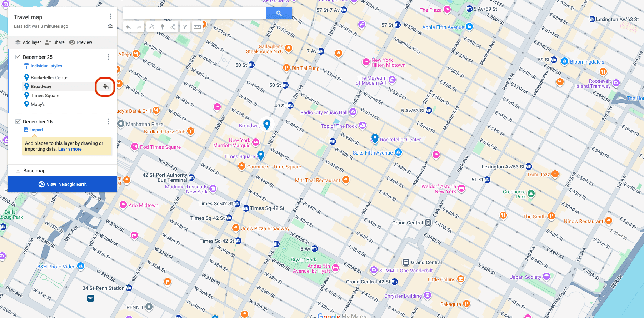This screenshot has height=318, width=644.
Task: Click the Import link in December 26
Action: click(36, 130)
